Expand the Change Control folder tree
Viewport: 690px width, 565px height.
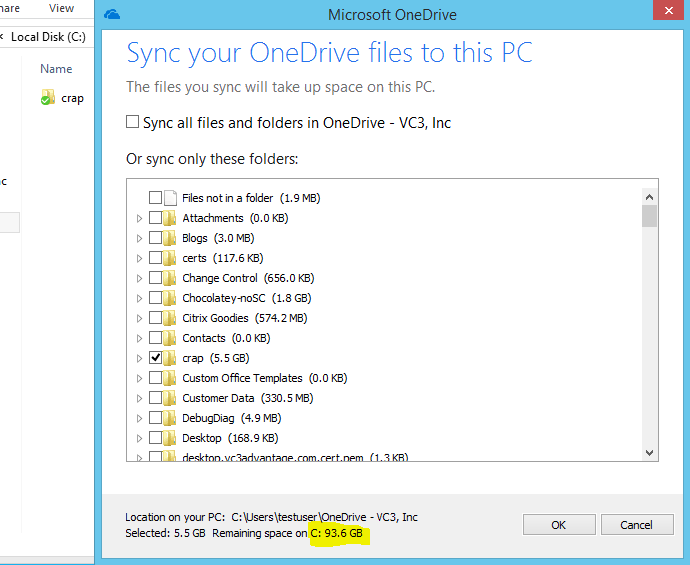click(139, 279)
